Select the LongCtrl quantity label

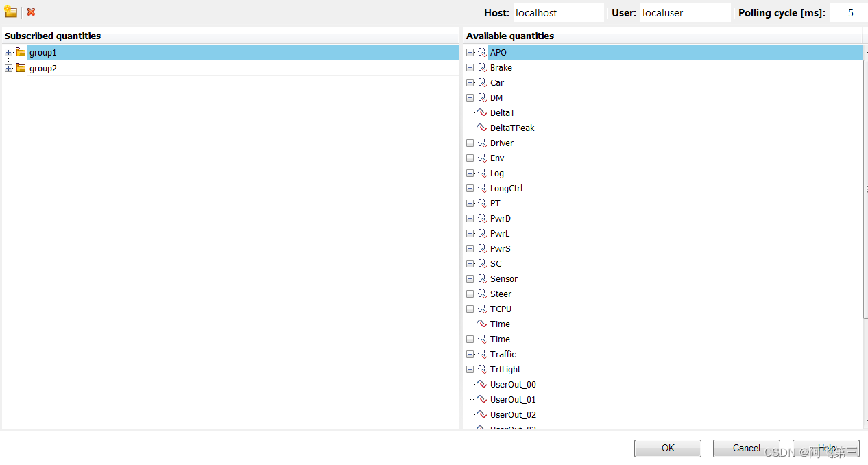[x=506, y=189]
